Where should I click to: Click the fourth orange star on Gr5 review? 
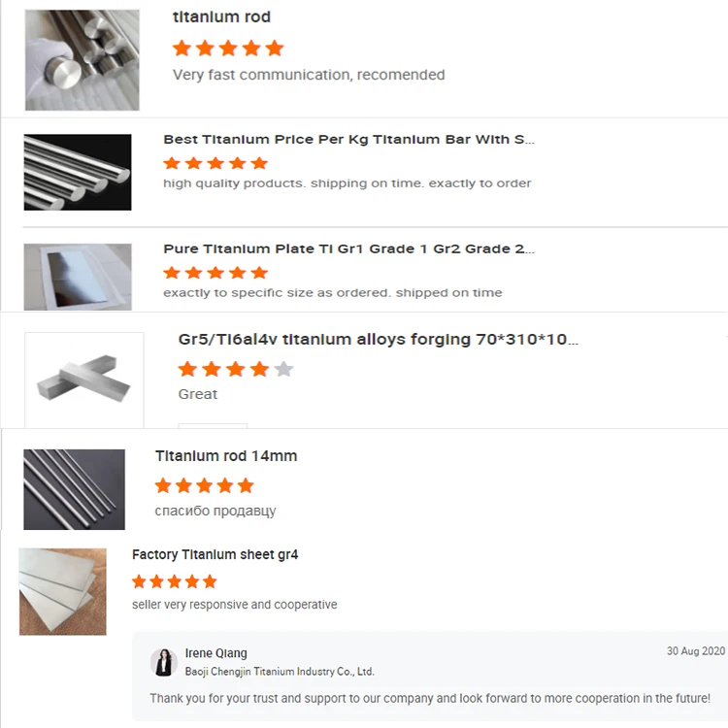tap(259, 370)
